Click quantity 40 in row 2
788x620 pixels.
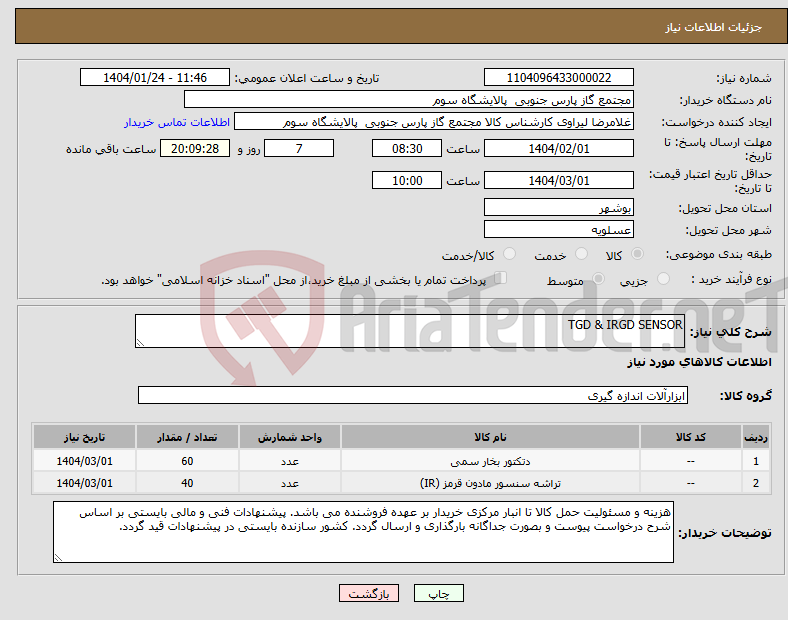click(x=187, y=483)
